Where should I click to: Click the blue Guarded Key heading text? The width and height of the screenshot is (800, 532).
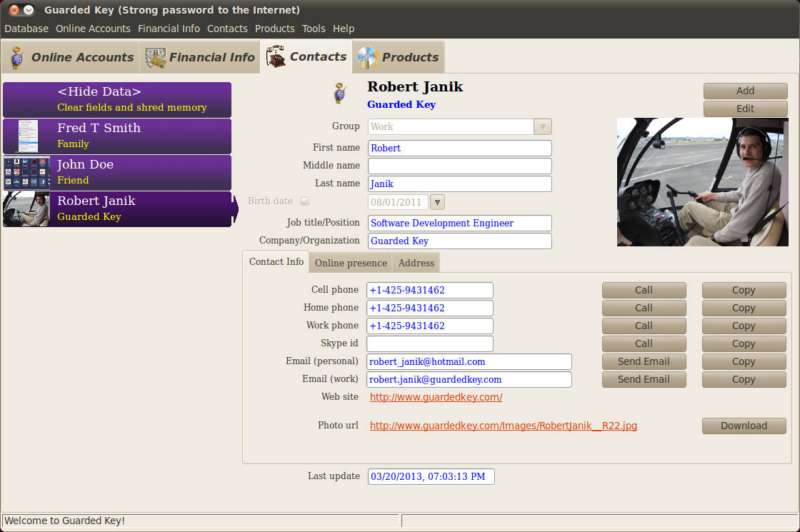[401, 104]
